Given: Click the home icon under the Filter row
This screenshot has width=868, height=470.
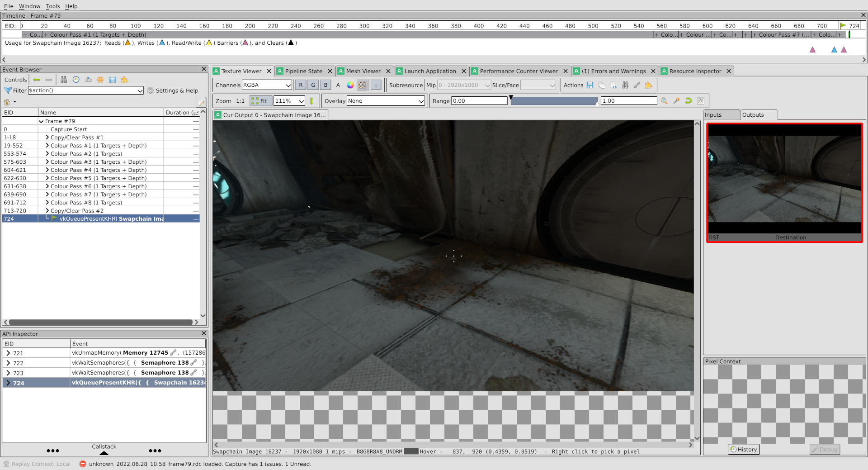Looking at the screenshot, I should 7,102.
